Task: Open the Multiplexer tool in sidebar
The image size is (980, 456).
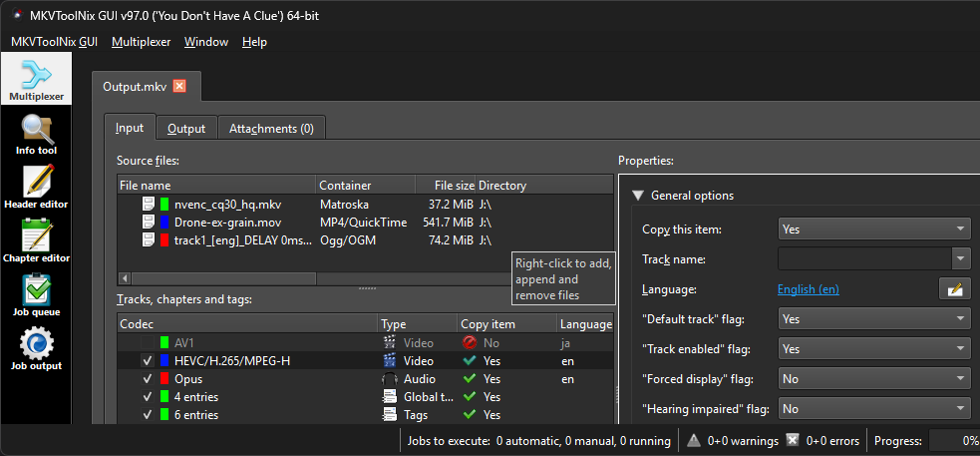Action: 36,80
